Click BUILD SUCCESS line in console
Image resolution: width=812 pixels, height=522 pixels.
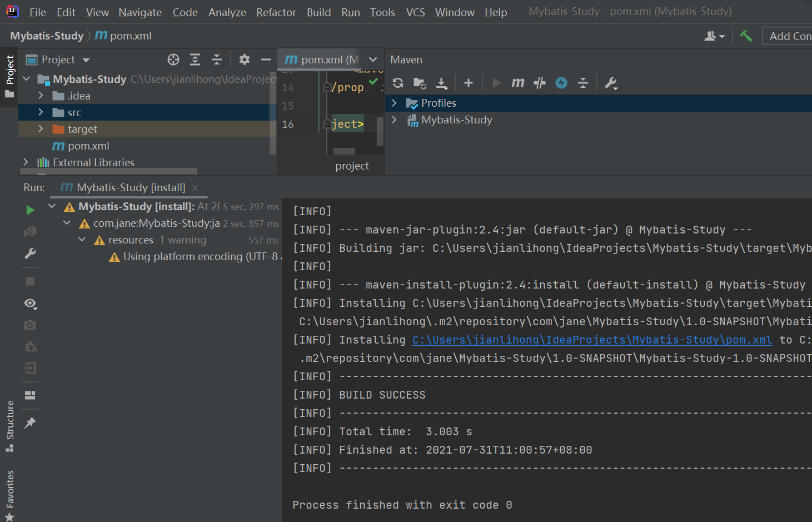pos(382,395)
